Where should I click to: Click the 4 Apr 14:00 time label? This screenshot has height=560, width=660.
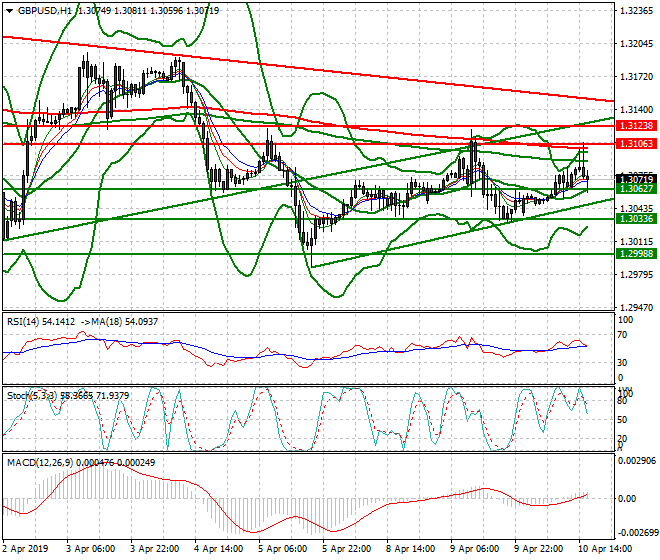click(x=218, y=549)
